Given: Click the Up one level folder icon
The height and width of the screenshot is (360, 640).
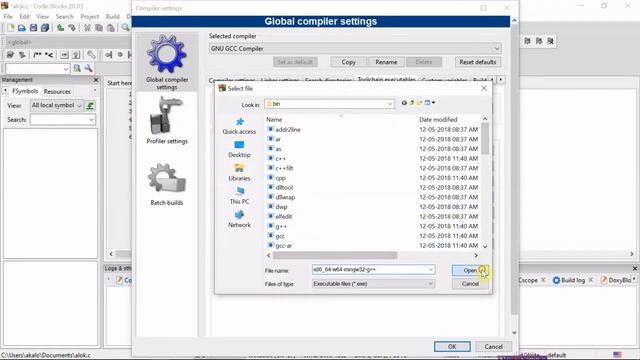Looking at the screenshot, I should tap(412, 103).
